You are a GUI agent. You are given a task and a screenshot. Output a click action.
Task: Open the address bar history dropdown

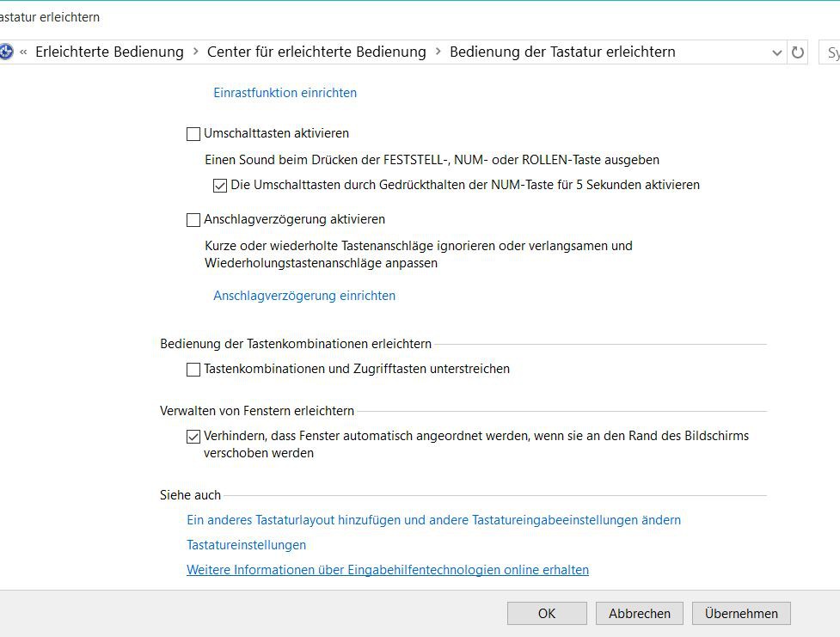(777, 52)
